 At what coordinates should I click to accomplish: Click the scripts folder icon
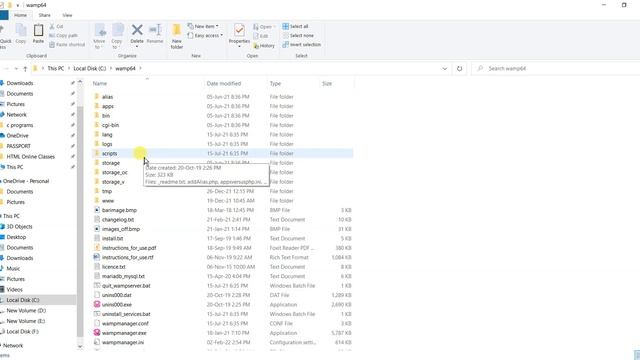coord(97,153)
